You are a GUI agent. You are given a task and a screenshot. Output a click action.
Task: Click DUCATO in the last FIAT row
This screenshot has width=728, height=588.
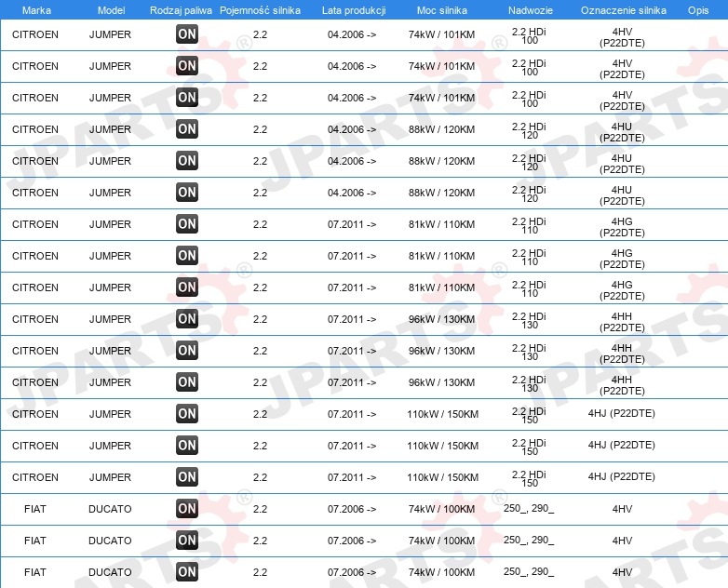point(110,572)
